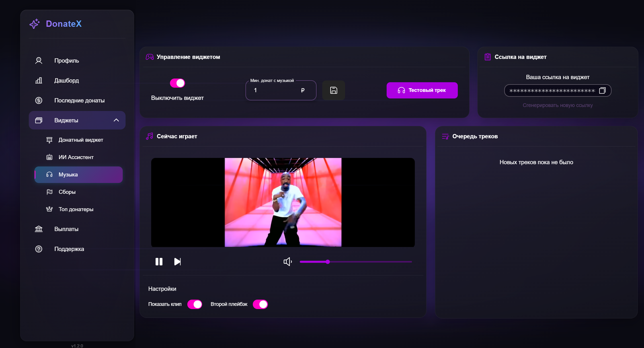Click the v1.2.0 version label
Viewport: 644px width, 348px height.
tap(77, 346)
